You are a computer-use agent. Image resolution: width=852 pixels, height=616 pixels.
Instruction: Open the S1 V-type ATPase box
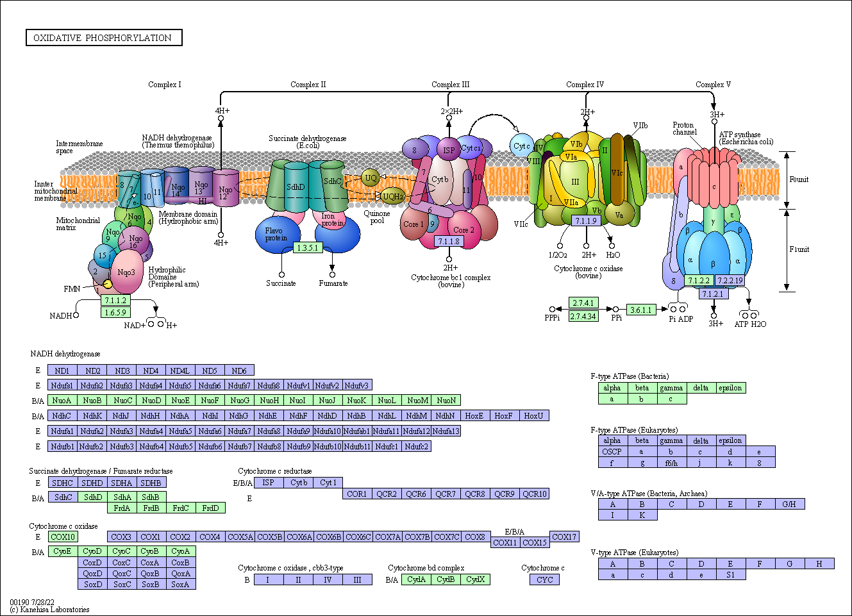(730, 574)
